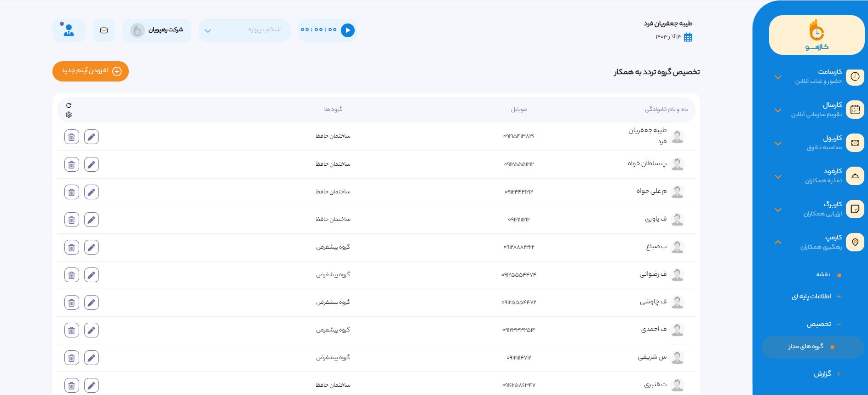Open the messages envelope icon
Viewport: 868px width, 395px height.
pos(104,30)
